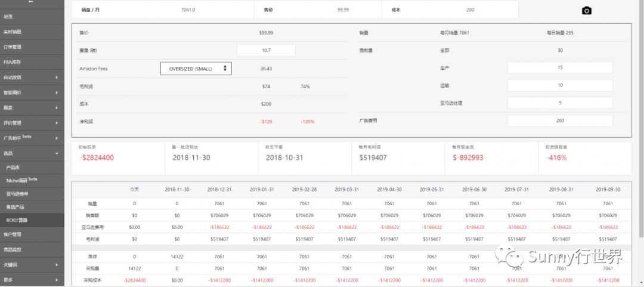The image size is (644, 287).
Task: Select the ROI计算器 sidebar item
Action: [17, 220]
